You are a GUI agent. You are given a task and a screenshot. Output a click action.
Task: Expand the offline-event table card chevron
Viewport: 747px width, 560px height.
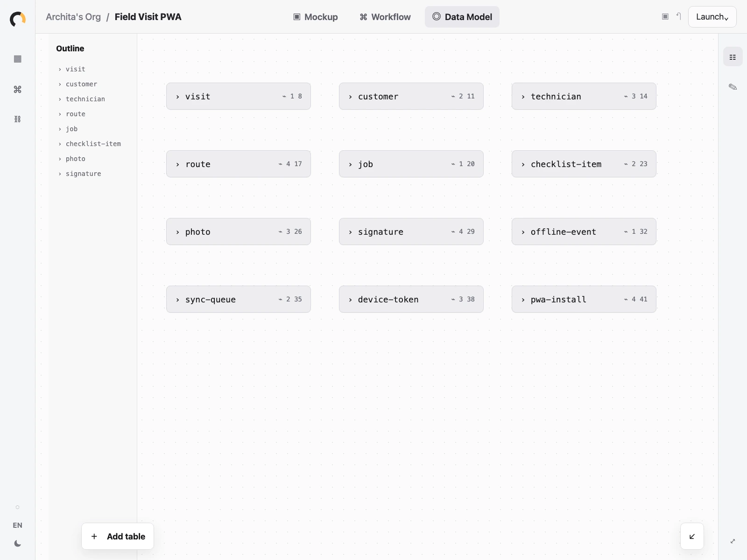(523, 232)
